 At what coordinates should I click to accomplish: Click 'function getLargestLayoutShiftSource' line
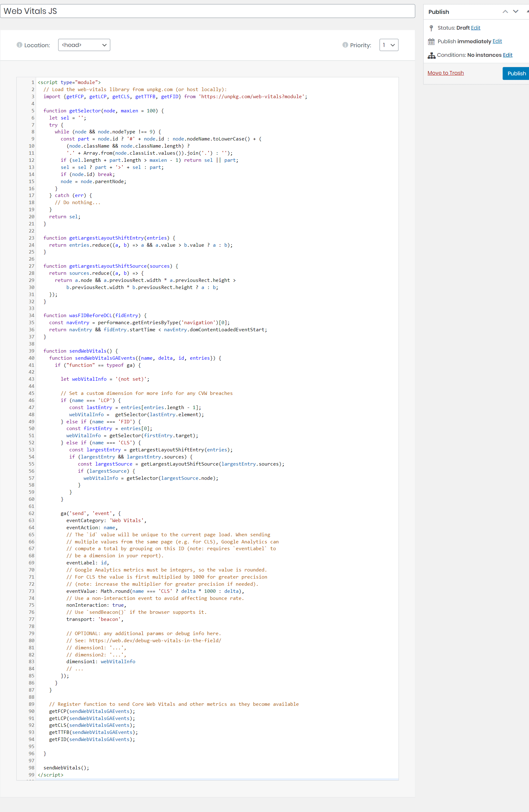tap(111, 266)
